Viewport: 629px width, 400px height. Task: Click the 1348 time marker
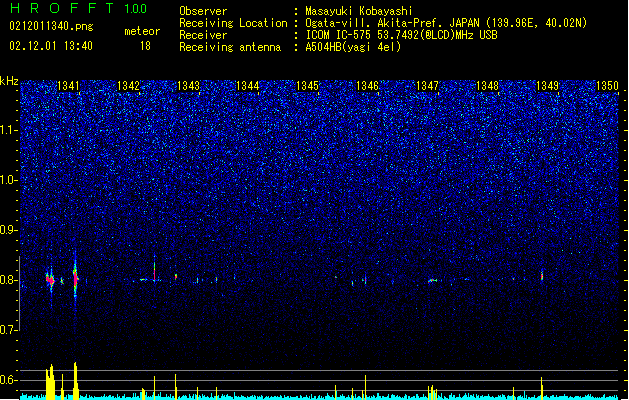(x=487, y=86)
